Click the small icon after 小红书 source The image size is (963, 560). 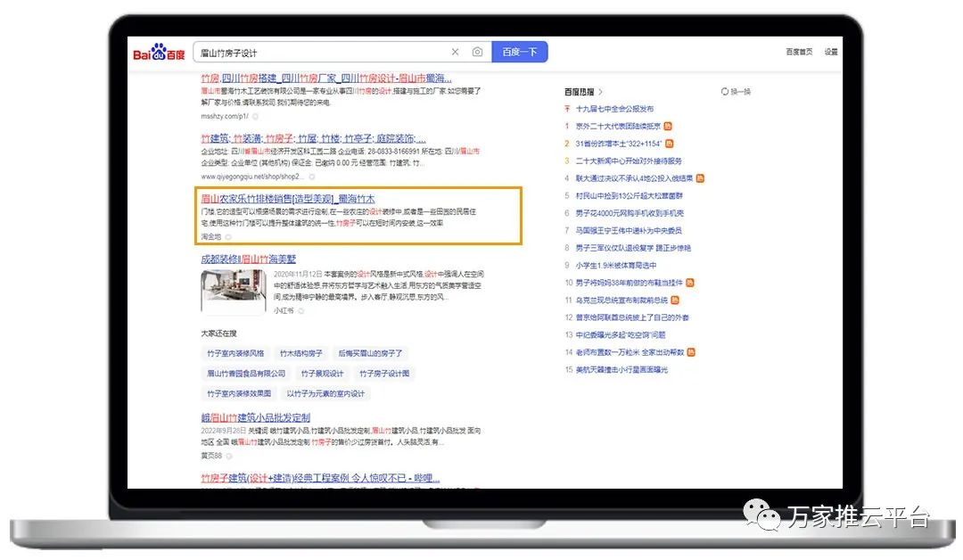click(300, 310)
